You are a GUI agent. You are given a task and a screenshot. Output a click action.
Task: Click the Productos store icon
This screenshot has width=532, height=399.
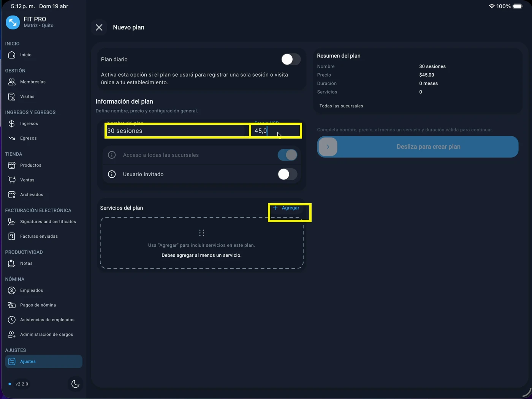tap(12, 165)
